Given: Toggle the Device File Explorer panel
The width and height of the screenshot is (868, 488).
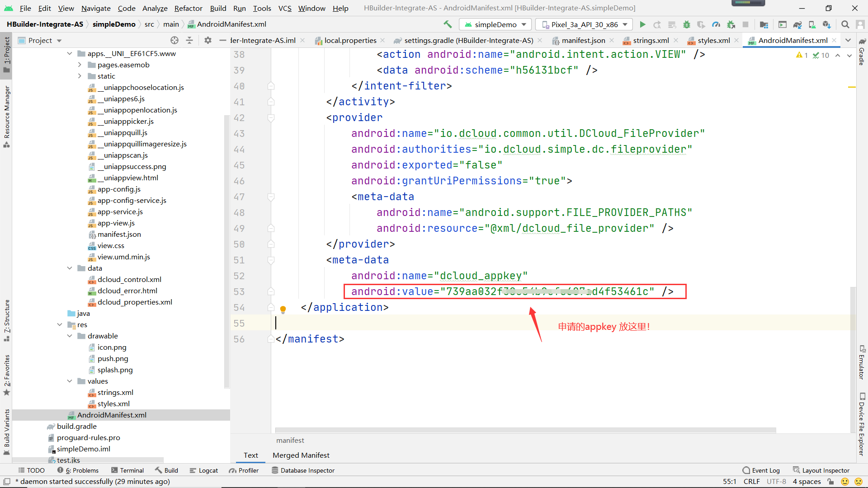Looking at the screenshot, I should tap(862, 424).
